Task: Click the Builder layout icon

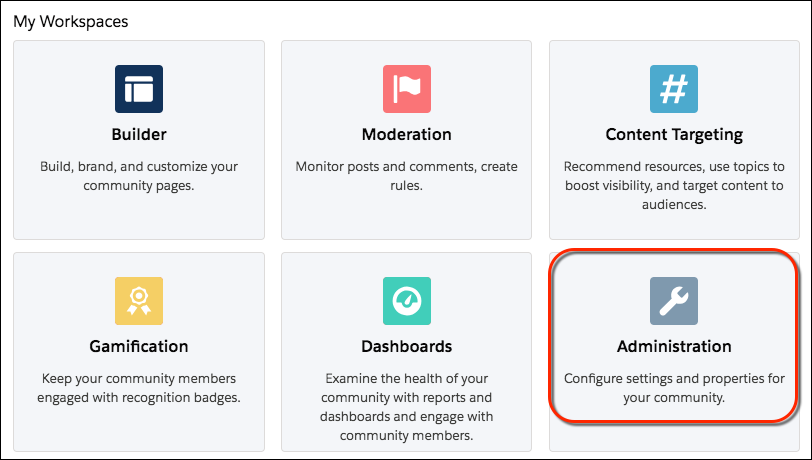Action: [139, 89]
